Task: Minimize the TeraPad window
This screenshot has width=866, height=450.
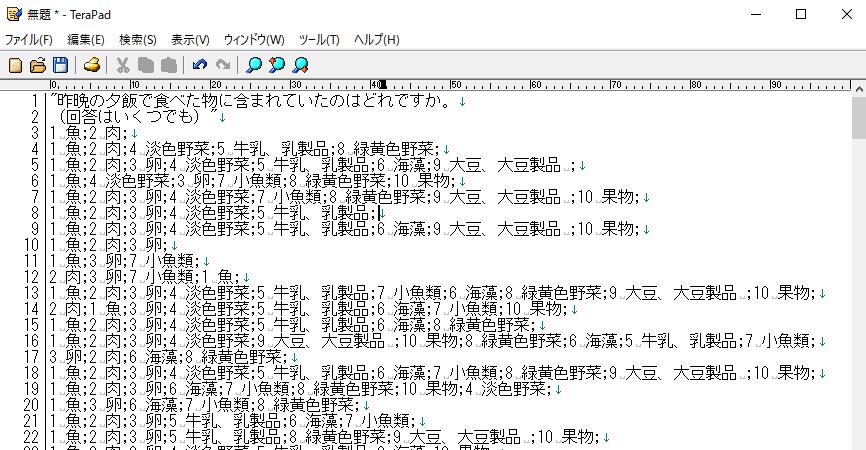Action: tap(756, 14)
